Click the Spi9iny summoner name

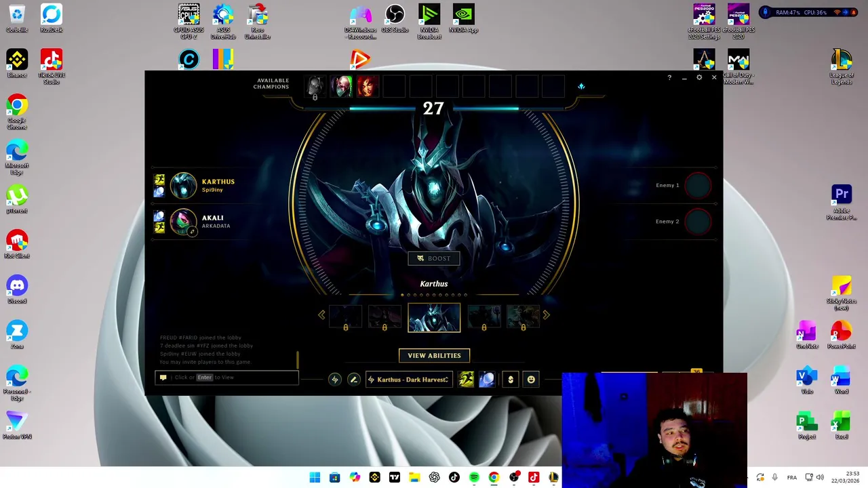[212, 190]
